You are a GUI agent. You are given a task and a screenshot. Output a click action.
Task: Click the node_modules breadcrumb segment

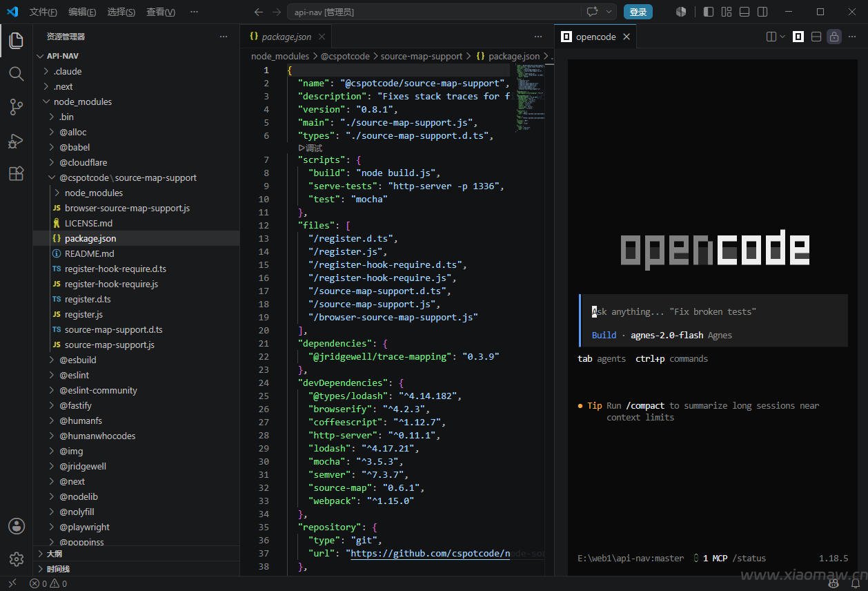(x=280, y=56)
